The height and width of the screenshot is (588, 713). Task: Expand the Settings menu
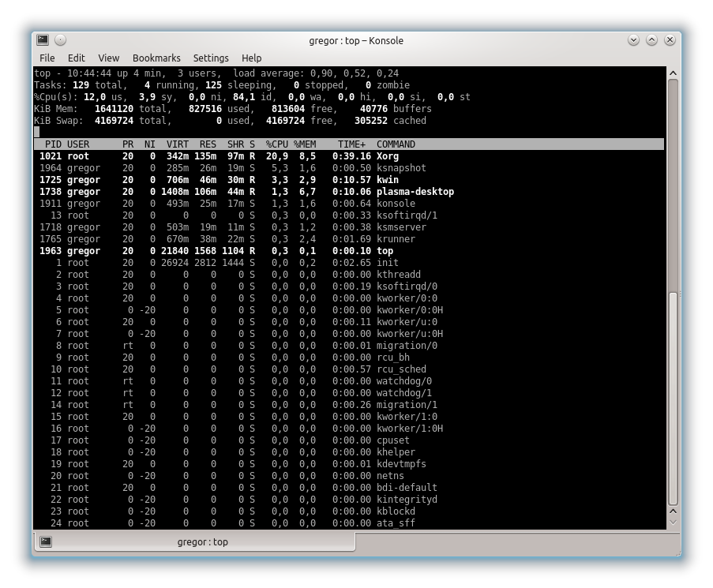point(211,58)
